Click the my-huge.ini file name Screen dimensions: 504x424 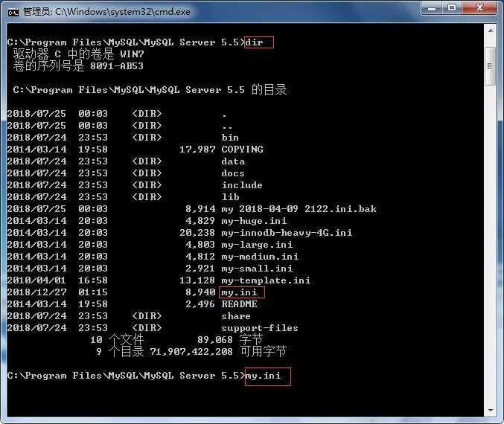tap(254, 221)
